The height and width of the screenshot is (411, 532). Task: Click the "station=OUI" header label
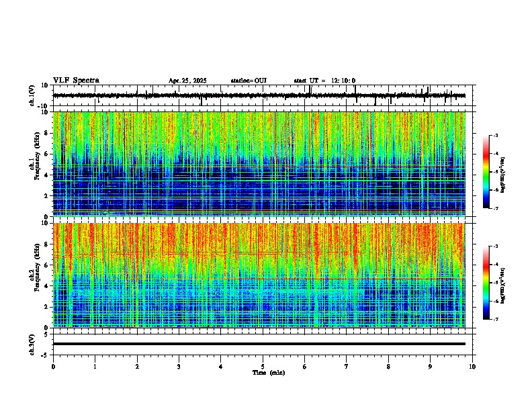coord(249,81)
